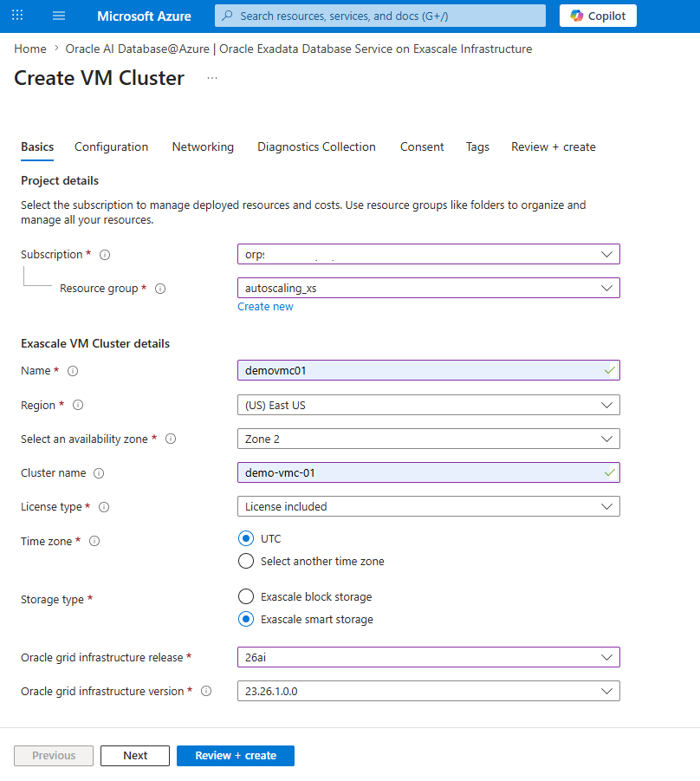Open the Region dropdown
Viewport: 700px width, 781px height.
[428, 405]
